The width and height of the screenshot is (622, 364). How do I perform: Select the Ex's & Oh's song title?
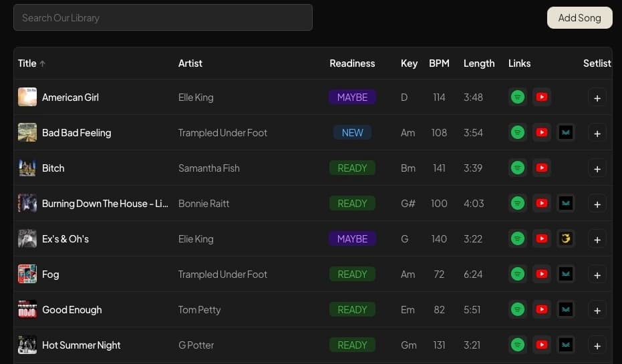[65, 238]
